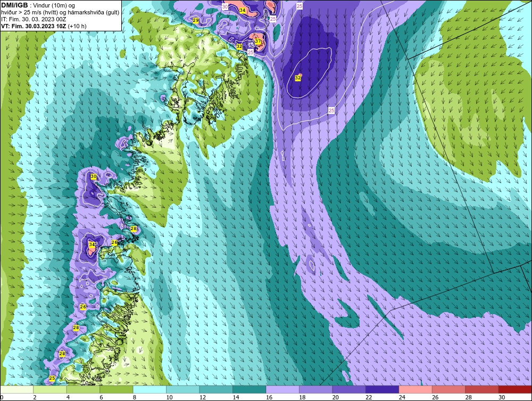Click the 'IT: Fim. 30. 03. 2023 00Z' line
The height and width of the screenshot is (401, 532).
(32, 19)
